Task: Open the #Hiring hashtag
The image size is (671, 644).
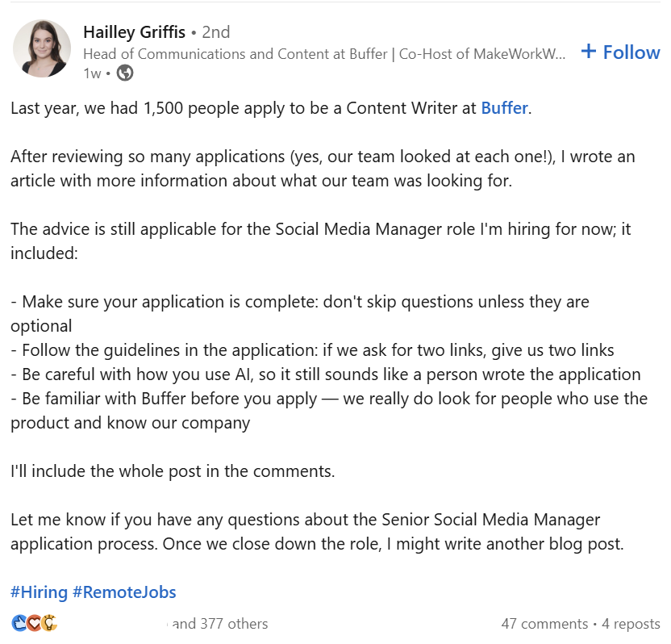Action: (x=39, y=592)
